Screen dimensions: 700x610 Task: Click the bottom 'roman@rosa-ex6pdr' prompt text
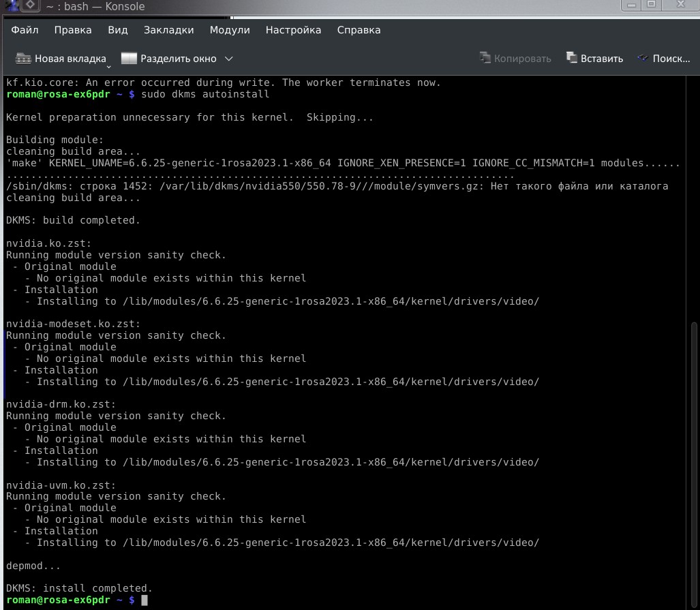(58, 600)
